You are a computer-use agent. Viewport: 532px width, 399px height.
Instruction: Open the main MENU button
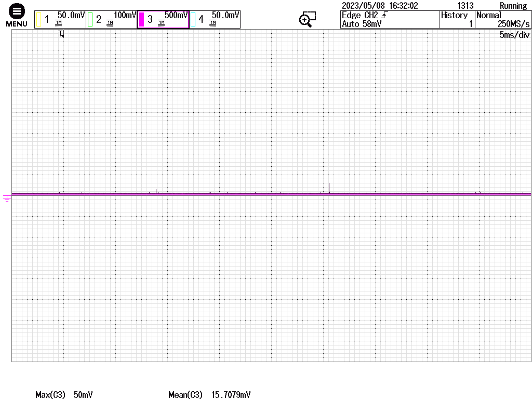pos(17,16)
